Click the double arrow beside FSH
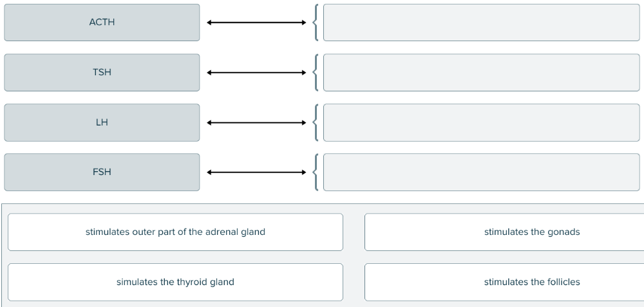The width and height of the screenshot is (644, 307). pos(256,172)
